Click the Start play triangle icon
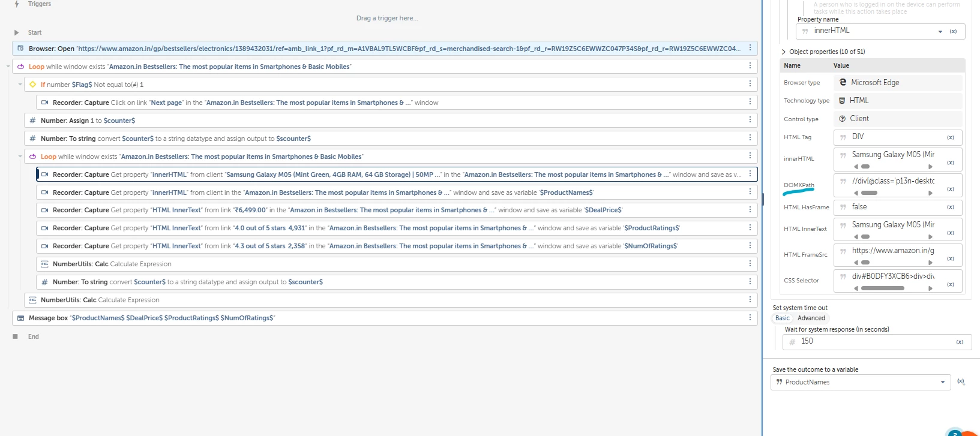This screenshot has height=436, width=980. click(x=17, y=32)
